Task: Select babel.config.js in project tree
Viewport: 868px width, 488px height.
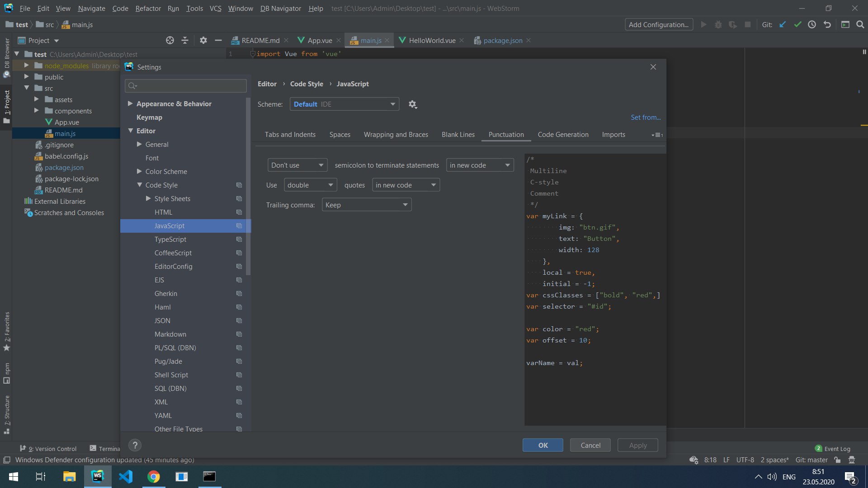Action: (x=66, y=156)
